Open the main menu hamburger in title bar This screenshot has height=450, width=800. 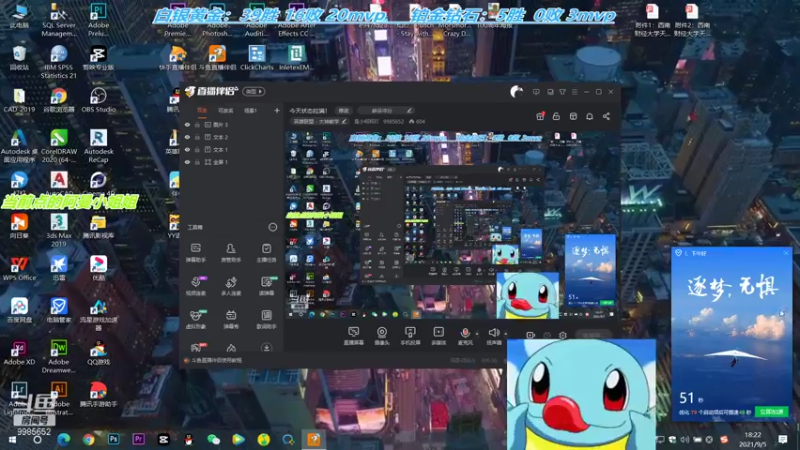point(574,92)
